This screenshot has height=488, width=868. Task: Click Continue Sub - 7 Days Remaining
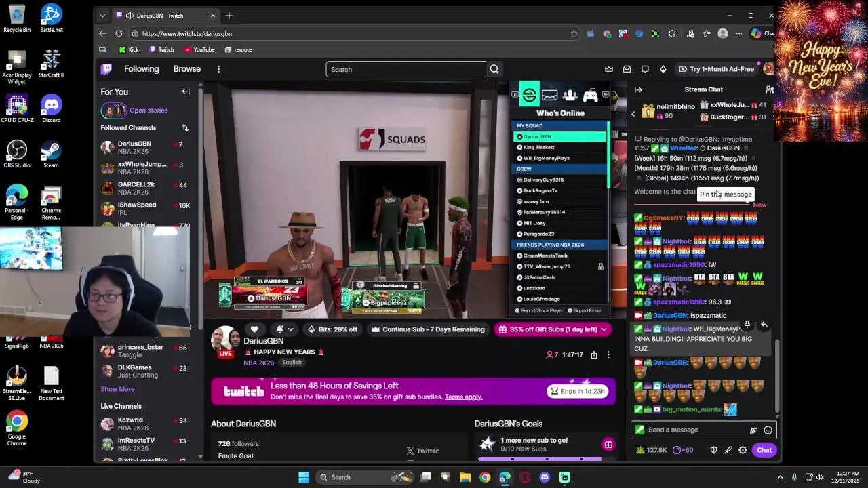(x=428, y=329)
